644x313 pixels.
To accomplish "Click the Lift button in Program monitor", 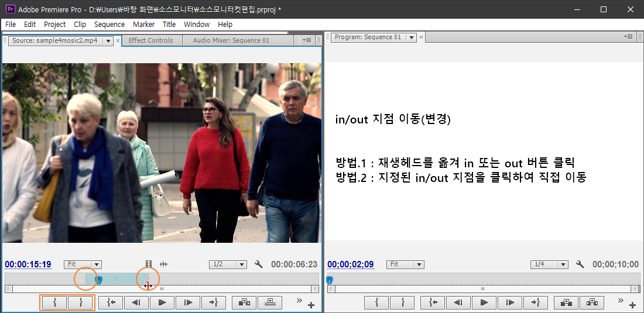I will 566,302.
